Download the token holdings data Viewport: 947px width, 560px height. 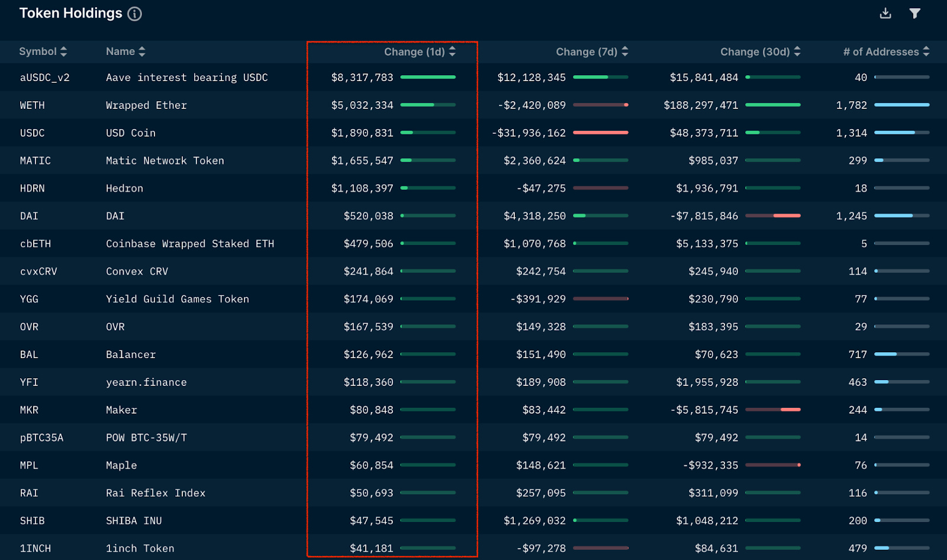(x=885, y=13)
